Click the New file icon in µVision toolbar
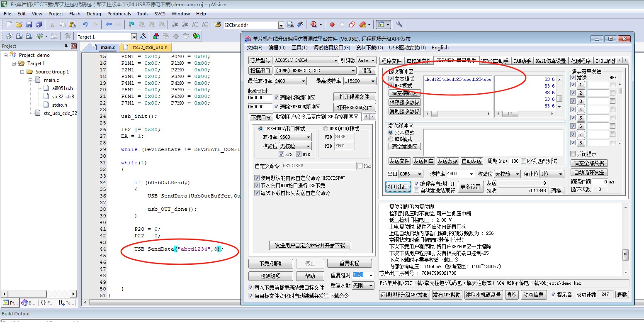Screen dimensions: 644x322 click(9, 24)
